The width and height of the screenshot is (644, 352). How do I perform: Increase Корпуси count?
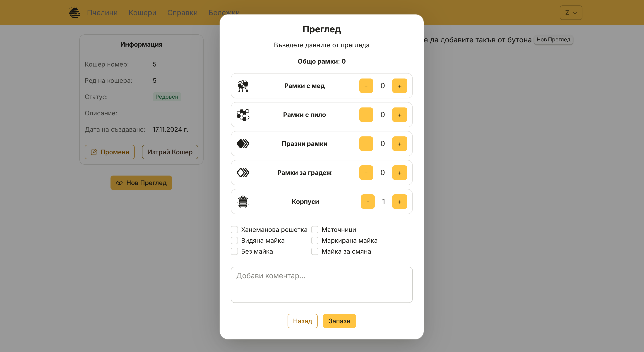tap(399, 202)
